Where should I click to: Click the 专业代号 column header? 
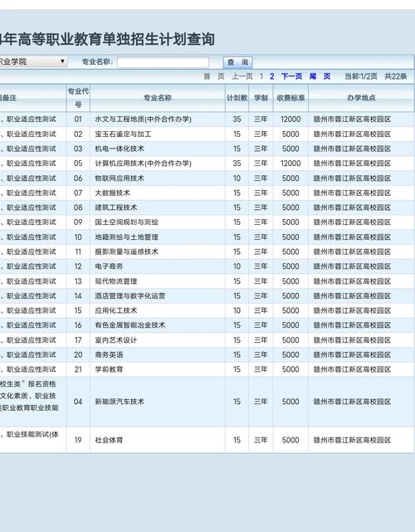(x=78, y=98)
